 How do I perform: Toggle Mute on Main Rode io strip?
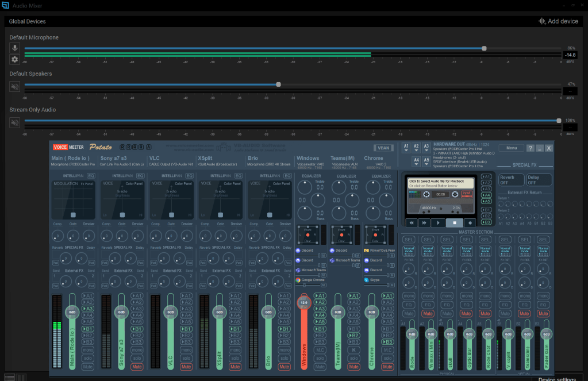[88, 367]
